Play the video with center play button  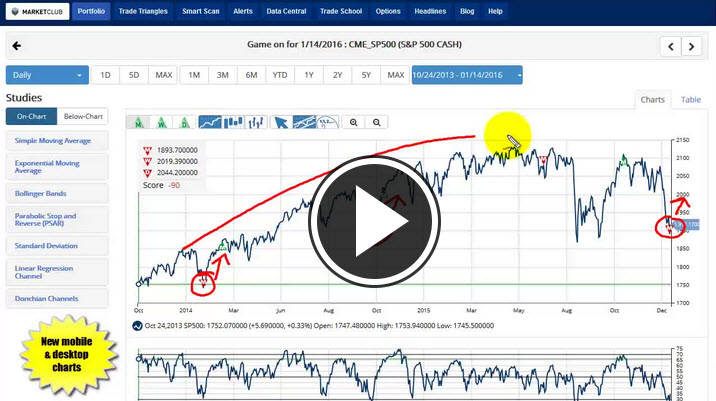373,217
